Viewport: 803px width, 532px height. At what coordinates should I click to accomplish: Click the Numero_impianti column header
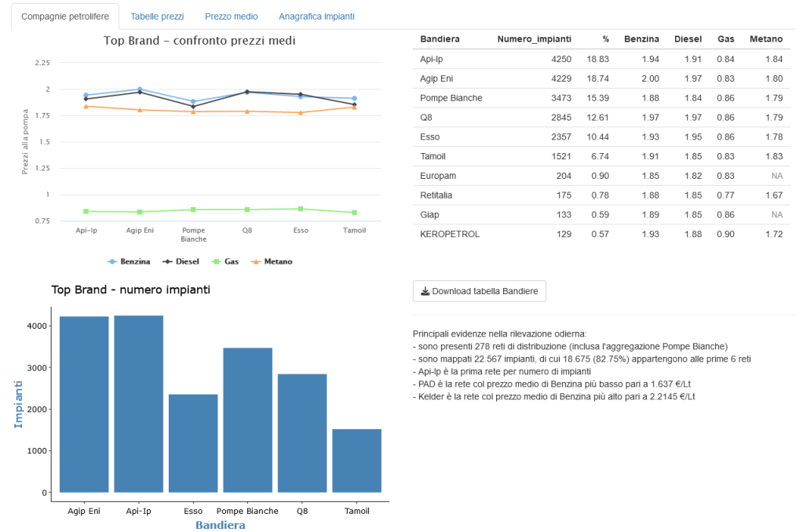(x=534, y=39)
